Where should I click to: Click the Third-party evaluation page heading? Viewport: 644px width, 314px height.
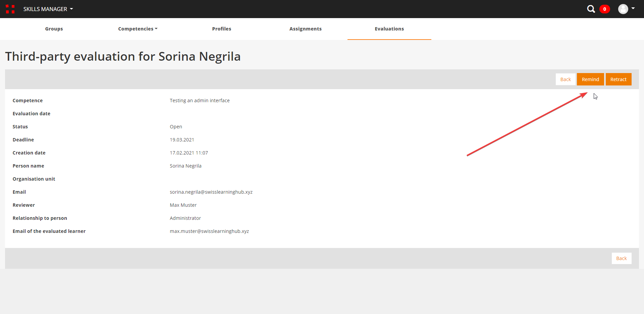[123, 56]
